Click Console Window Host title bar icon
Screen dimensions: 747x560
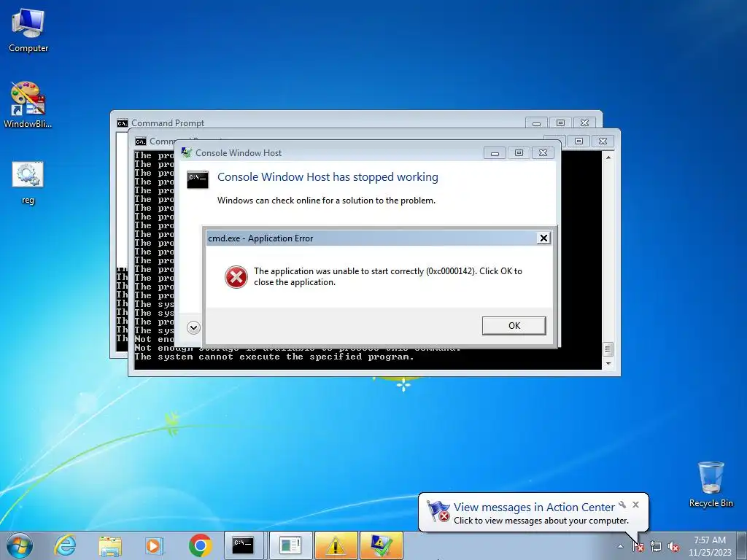[186, 153]
